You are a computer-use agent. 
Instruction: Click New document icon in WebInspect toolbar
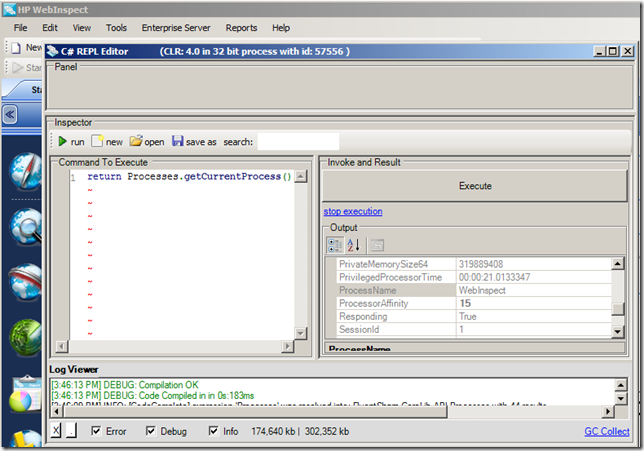pyautogui.click(x=16, y=48)
